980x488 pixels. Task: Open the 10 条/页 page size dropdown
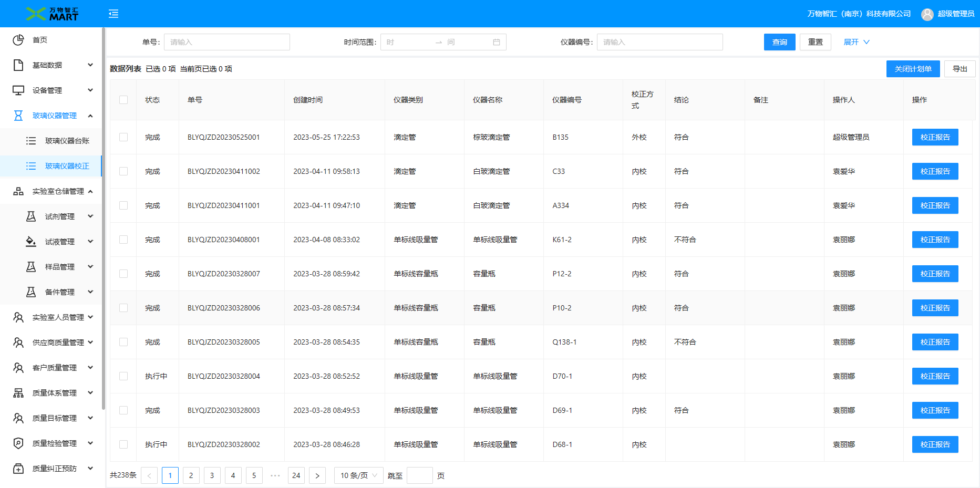[358, 475]
